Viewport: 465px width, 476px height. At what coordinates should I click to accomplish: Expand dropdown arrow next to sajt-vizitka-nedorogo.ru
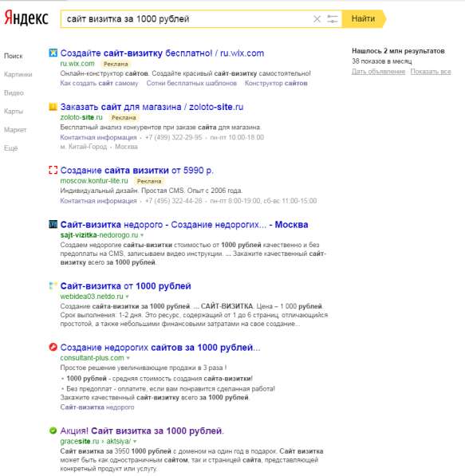click(x=142, y=235)
